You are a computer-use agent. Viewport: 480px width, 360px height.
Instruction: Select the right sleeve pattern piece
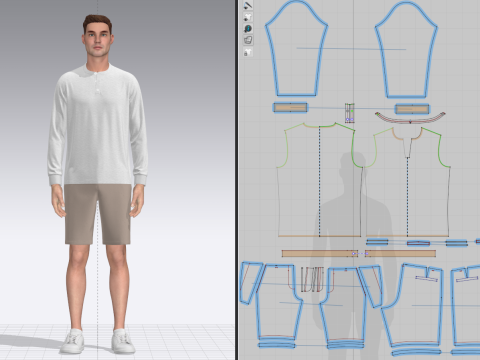point(406,50)
